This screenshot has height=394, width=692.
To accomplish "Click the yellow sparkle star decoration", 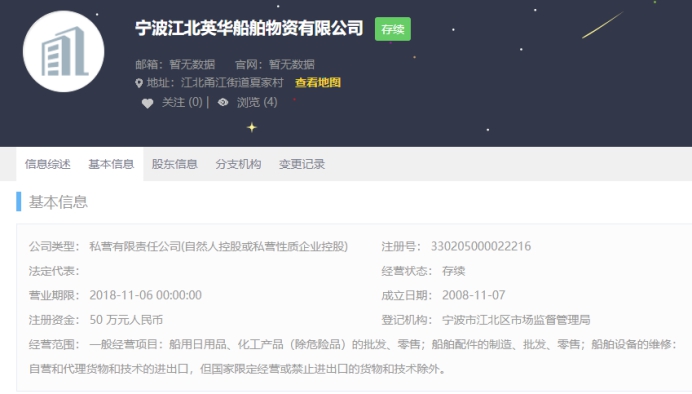I will point(252,128).
